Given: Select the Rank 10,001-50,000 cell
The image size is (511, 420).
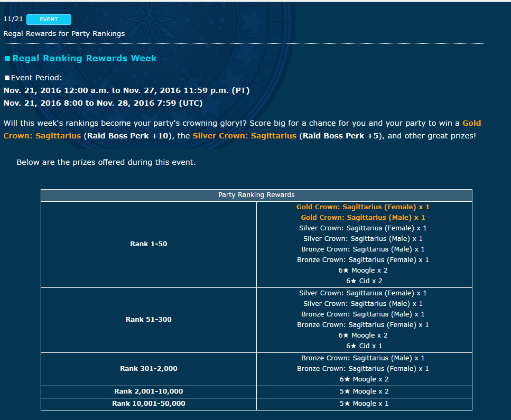Looking at the screenshot, I should (x=148, y=404).
